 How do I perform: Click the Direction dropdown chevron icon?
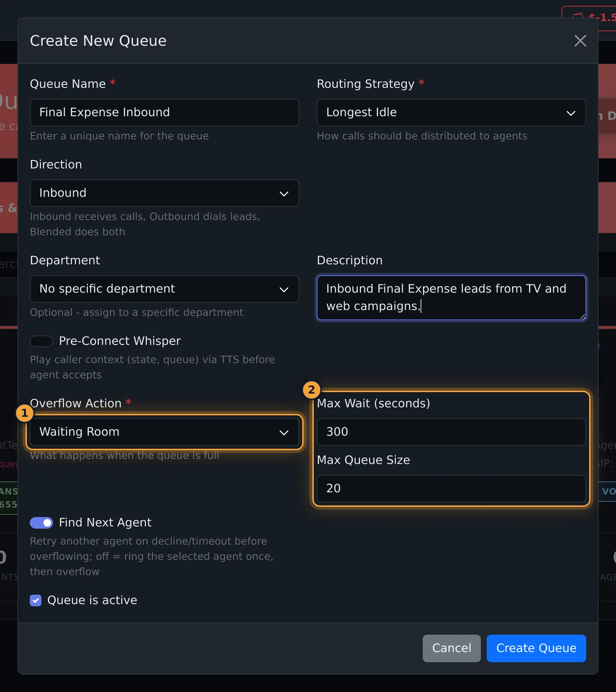(284, 194)
